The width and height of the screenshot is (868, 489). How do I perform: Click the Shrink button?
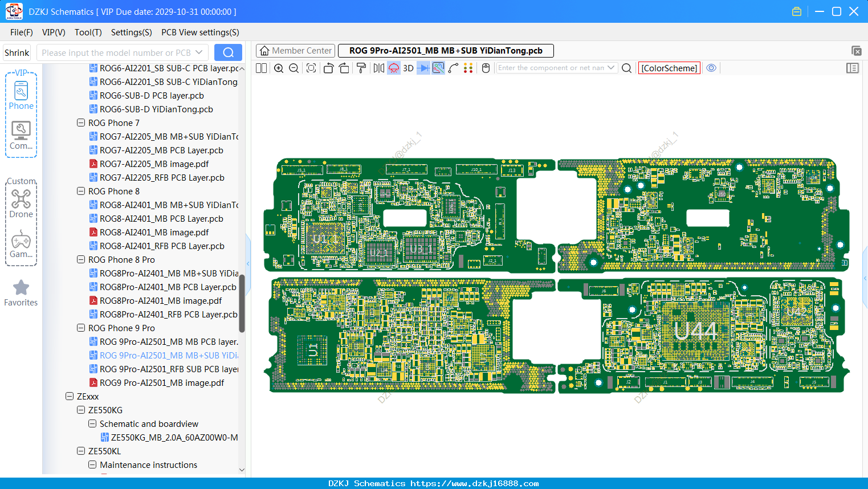tap(17, 52)
